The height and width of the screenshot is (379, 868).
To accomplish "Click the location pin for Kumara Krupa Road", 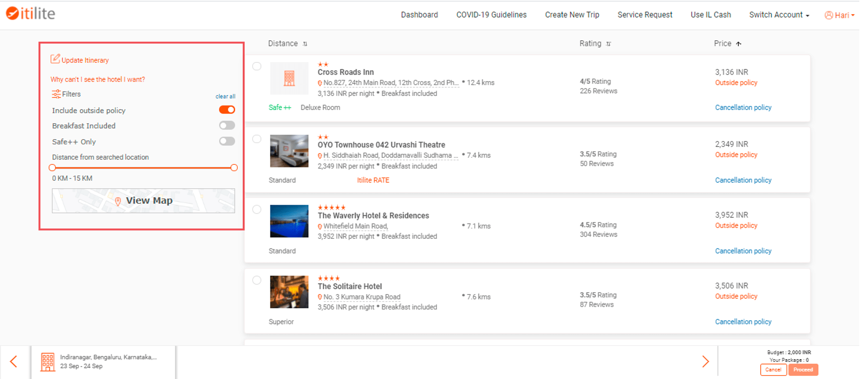I will (x=320, y=297).
